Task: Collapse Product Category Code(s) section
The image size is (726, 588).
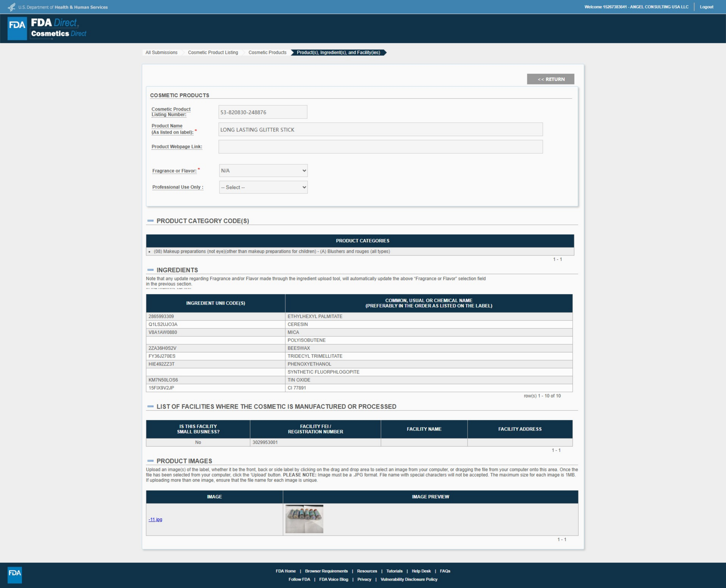Action: [150, 221]
